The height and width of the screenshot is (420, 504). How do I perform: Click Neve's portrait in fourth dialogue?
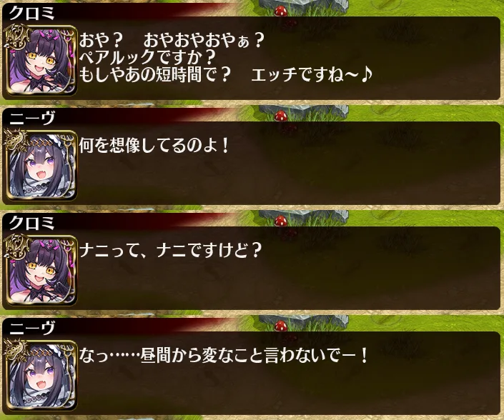click(x=41, y=375)
